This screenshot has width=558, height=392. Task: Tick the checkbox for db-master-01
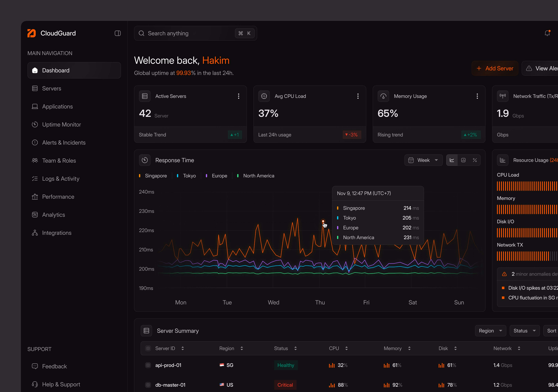[x=148, y=385]
